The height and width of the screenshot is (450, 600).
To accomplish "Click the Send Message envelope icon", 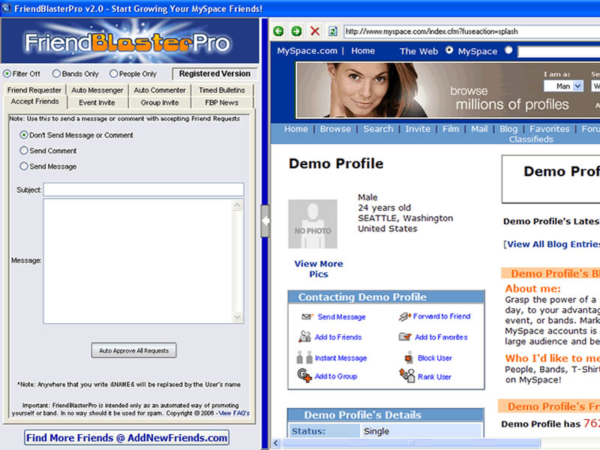I will (307, 316).
